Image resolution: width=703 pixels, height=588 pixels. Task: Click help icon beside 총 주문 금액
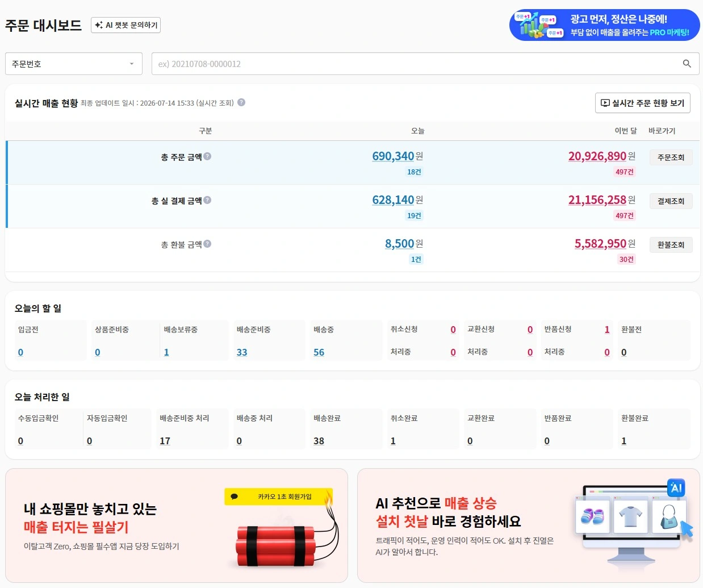tap(207, 156)
